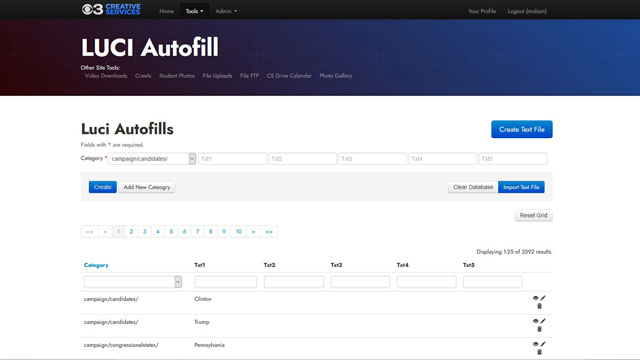640x360 pixels.
Task: Focus the Txt1 input in the form
Action: point(232,159)
